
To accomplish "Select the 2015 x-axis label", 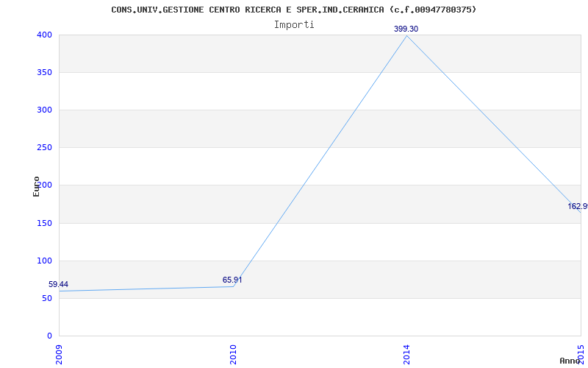I will point(581,355).
